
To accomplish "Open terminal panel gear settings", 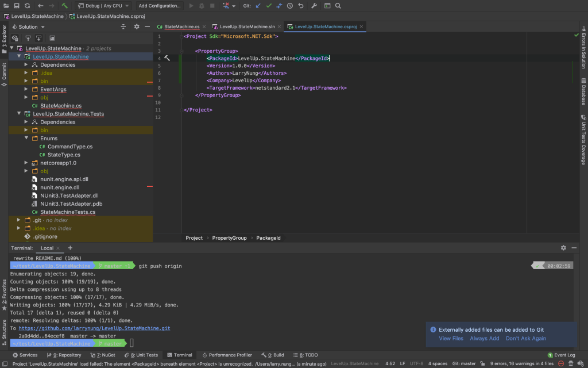I will (563, 248).
